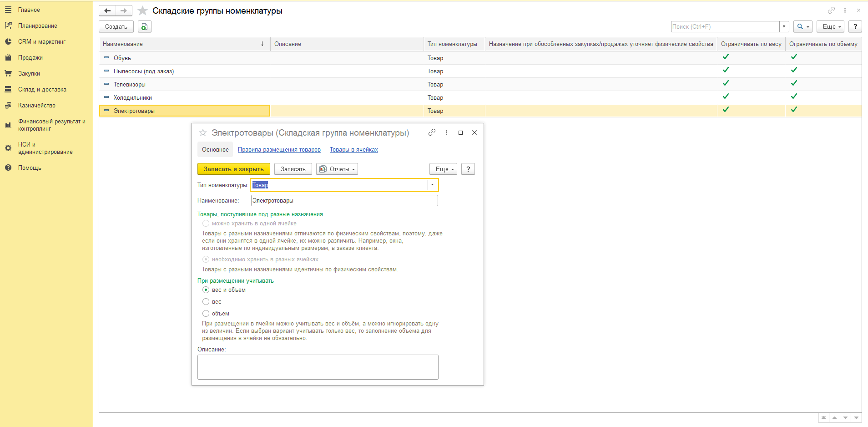Click into the Наименование input field

pyautogui.click(x=344, y=200)
